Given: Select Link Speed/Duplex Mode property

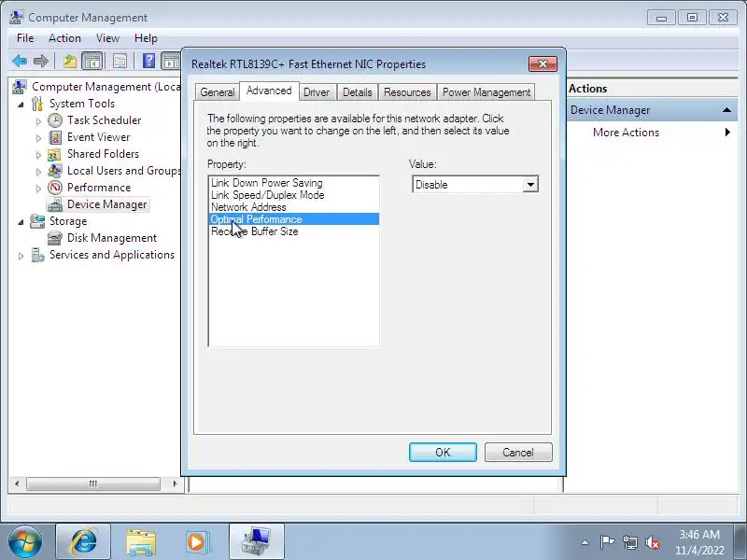Looking at the screenshot, I should point(293,195).
